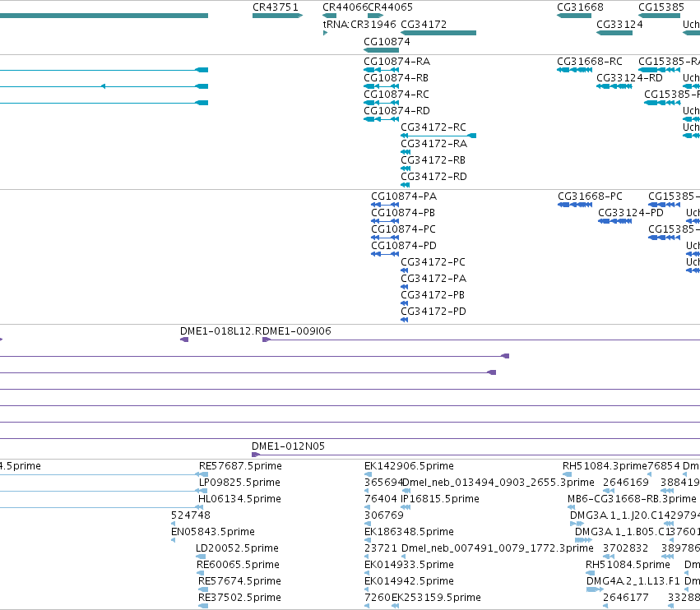Click the CR43751 gene arrow glyph
Screen dimensions: 700x610
click(278, 16)
